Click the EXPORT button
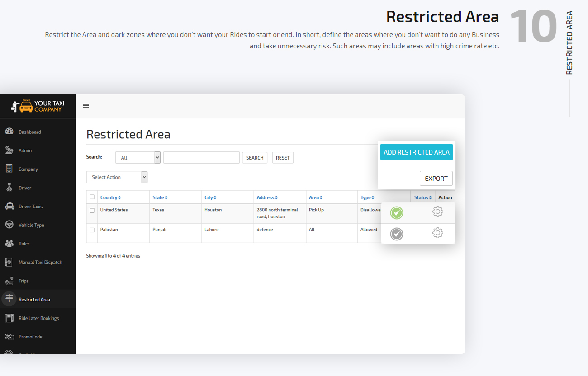Screen dimensions: 588x376 coord(436,178)
